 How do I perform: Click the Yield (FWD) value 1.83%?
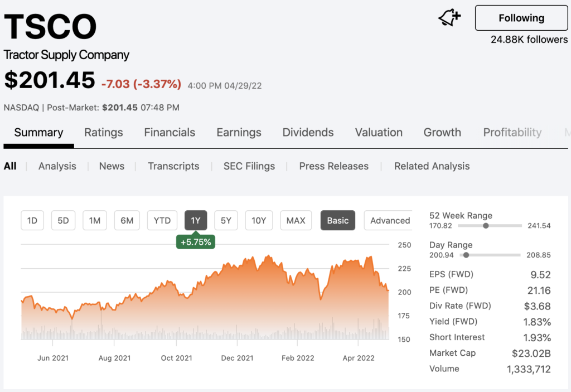537,322
